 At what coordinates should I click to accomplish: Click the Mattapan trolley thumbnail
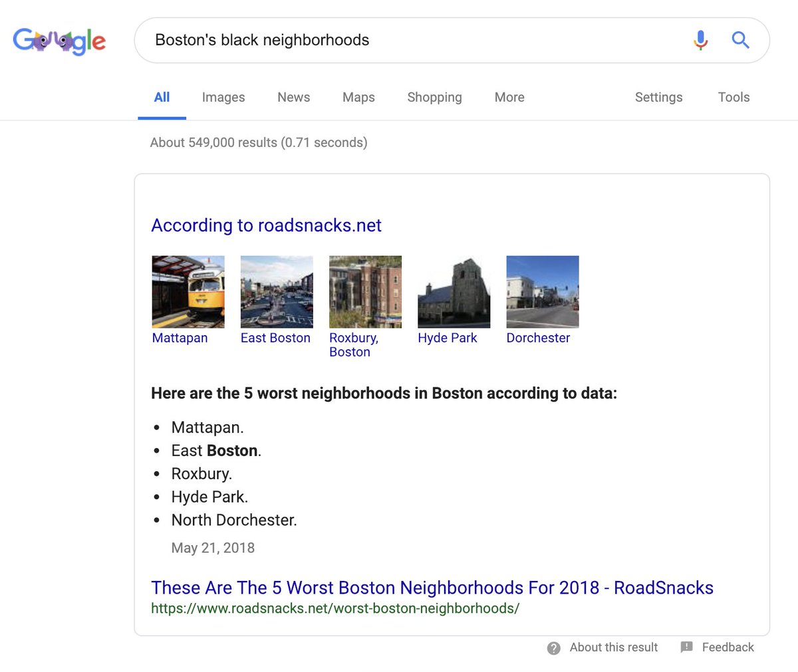(x=188, y=292)
